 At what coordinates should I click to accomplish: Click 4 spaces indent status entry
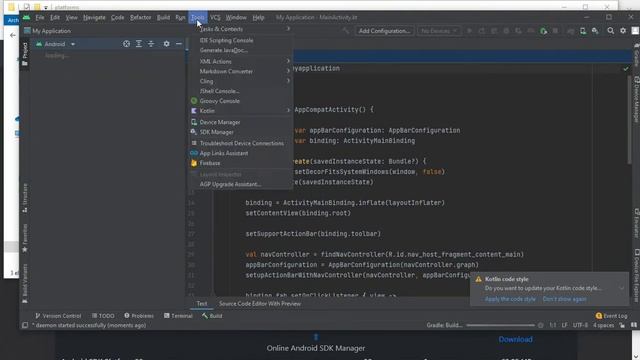(x=603, y=325)
